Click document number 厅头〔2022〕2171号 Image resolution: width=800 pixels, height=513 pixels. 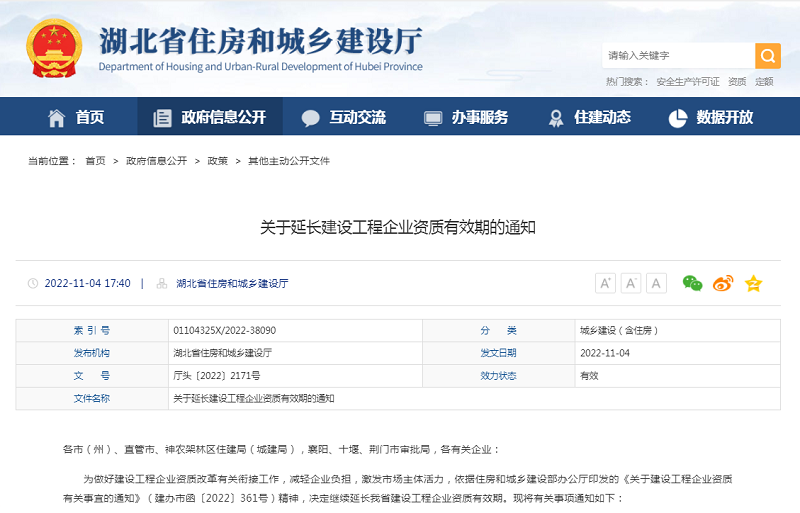click(217, 376)
